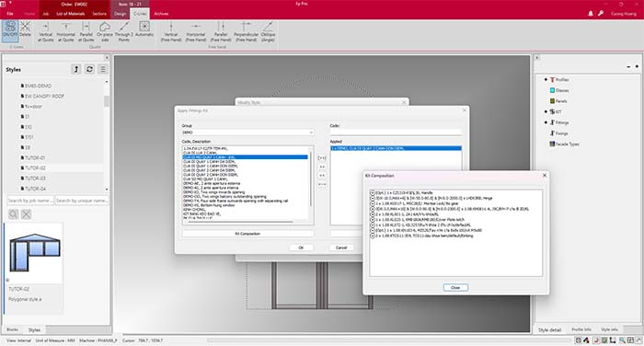Click the >> add kit button
644x346 pixels.
click(322, 167)
